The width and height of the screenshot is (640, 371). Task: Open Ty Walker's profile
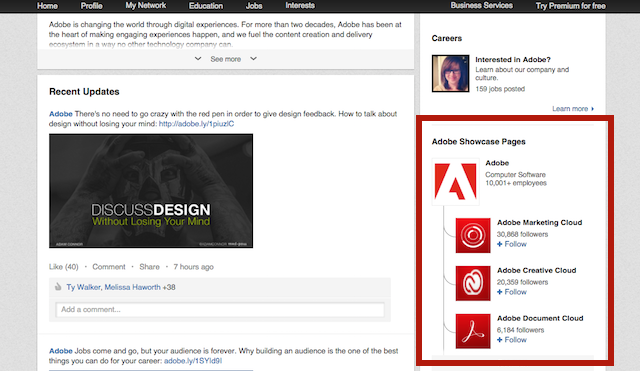83,287
